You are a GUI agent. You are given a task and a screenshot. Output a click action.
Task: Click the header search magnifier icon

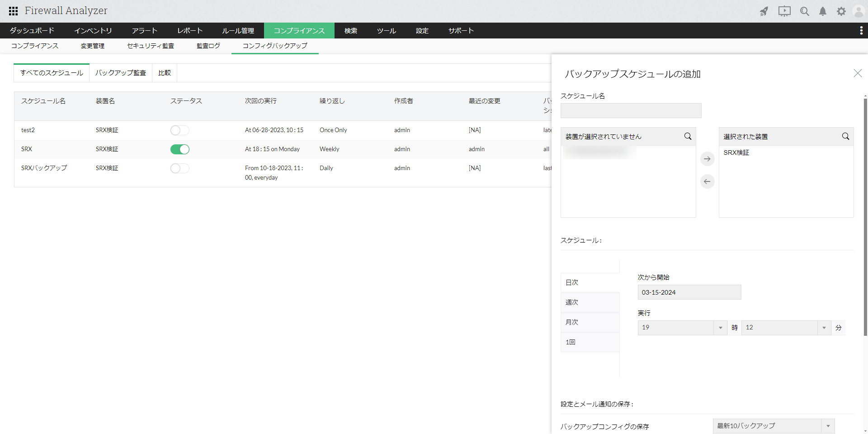(804, 11)
